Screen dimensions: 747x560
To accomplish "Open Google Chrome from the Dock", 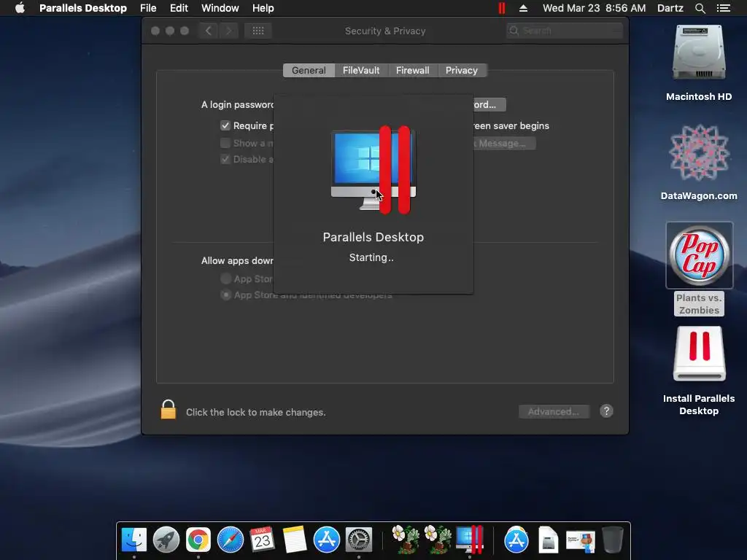I will click(x=198, y=540).
